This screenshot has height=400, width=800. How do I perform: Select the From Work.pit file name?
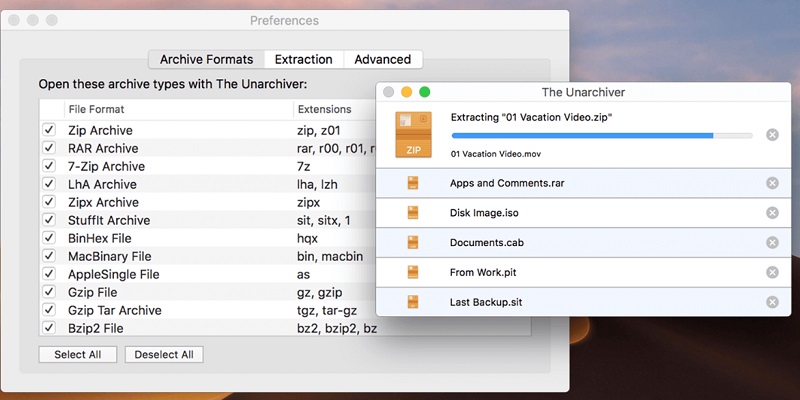coord(483,272)
